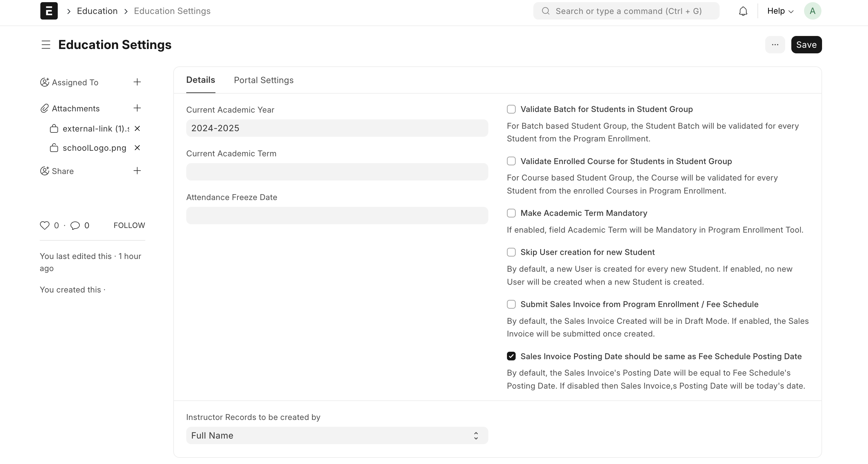Click the Attendance Freeze Date field
This screenshot has width=868, height=464.
click(x=337, y=216)
